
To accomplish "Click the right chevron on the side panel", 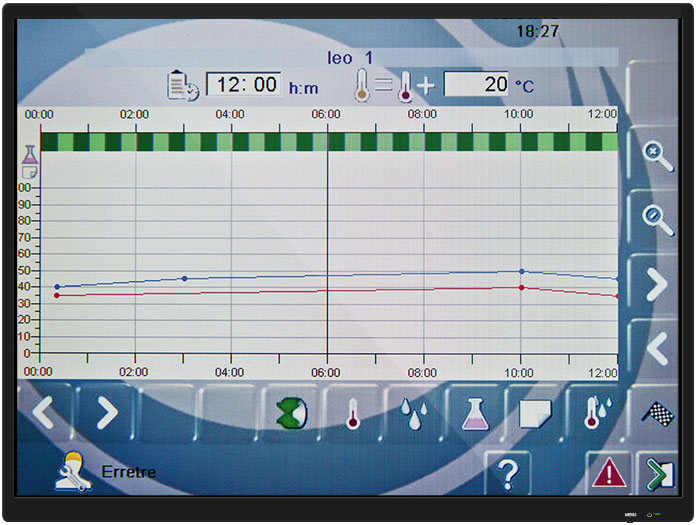I will coord(657,284).
